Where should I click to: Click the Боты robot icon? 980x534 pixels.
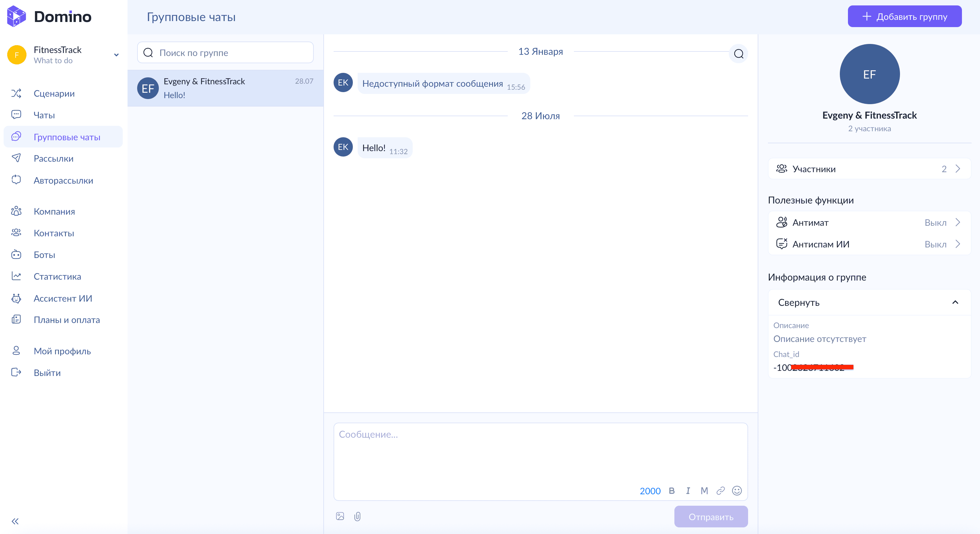(16, 255)
